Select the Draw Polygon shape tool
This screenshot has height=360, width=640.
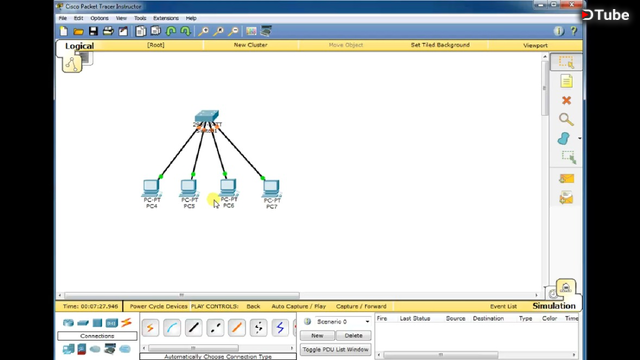click(x=564, y=138)
